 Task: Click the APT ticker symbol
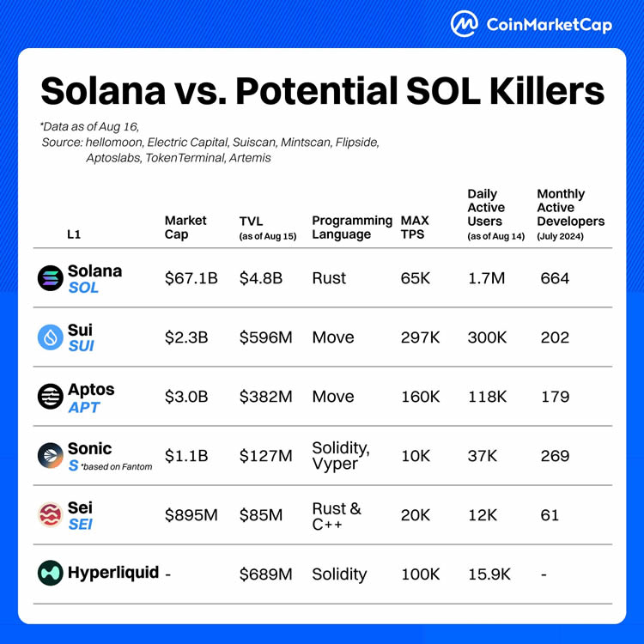click(x=84, y=407)
